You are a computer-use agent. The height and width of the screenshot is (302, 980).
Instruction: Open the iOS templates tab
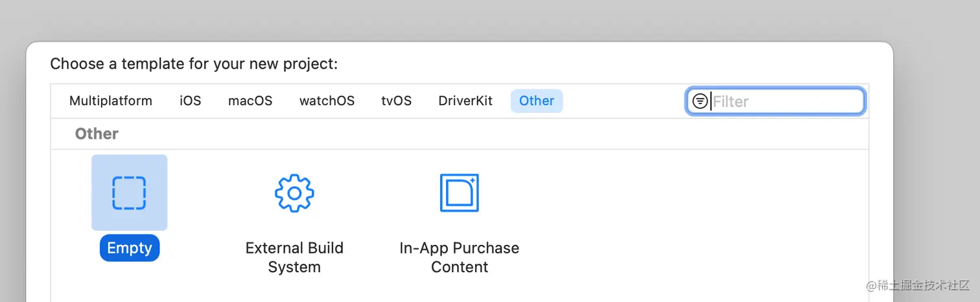coord(191,101)
